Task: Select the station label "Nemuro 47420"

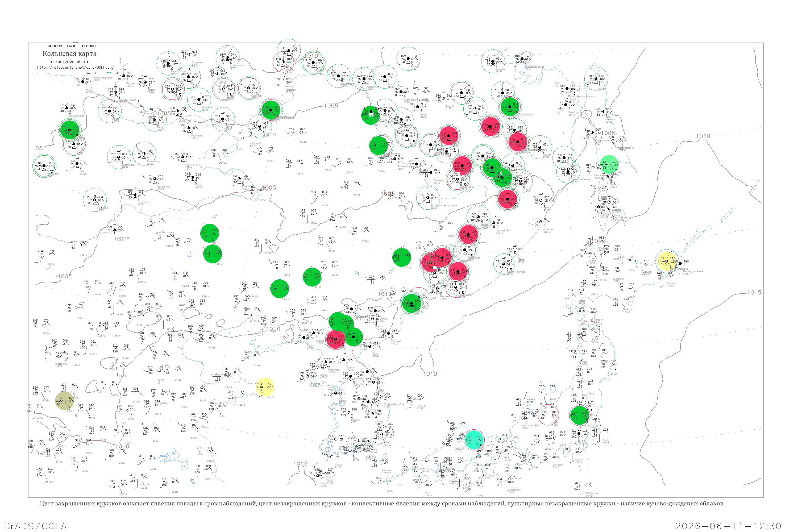Action: coord(671,284)
